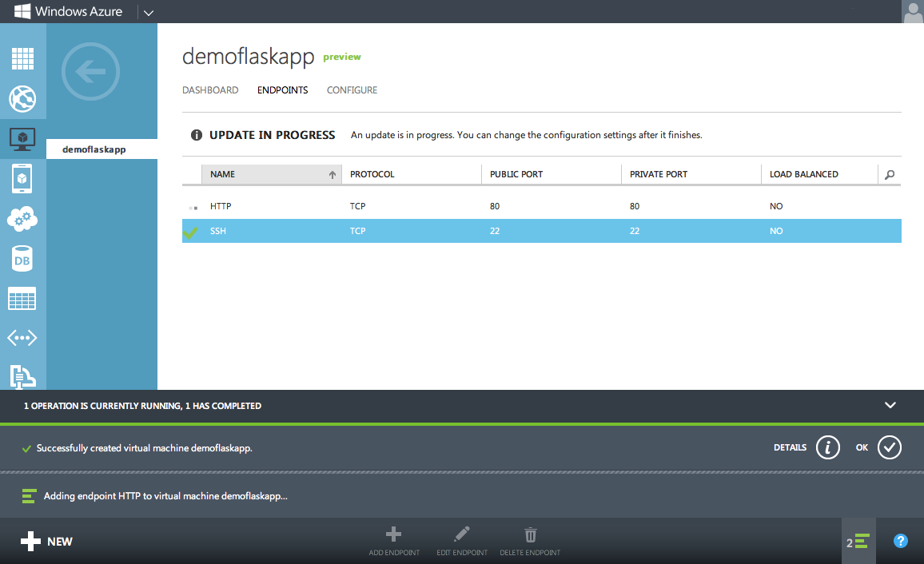Select demoflaskapp in the left list
The height and width of the screenshot is (564, 924).
pyautogui.click(x=102, y=149)
